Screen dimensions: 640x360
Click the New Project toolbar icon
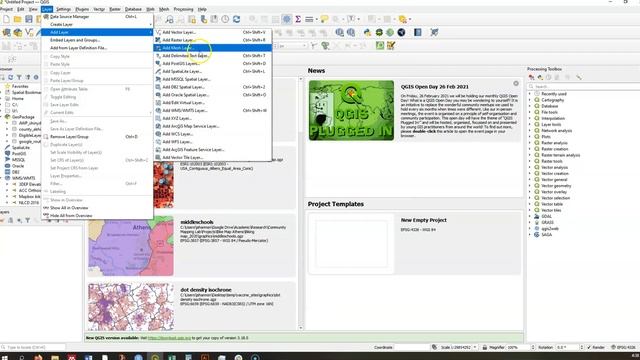pos(6,19)
